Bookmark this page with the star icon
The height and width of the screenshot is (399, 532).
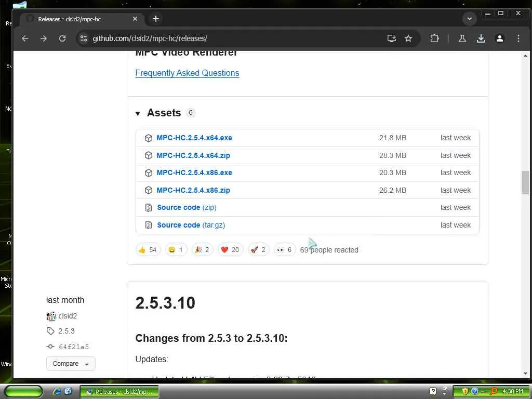[408, 38]
